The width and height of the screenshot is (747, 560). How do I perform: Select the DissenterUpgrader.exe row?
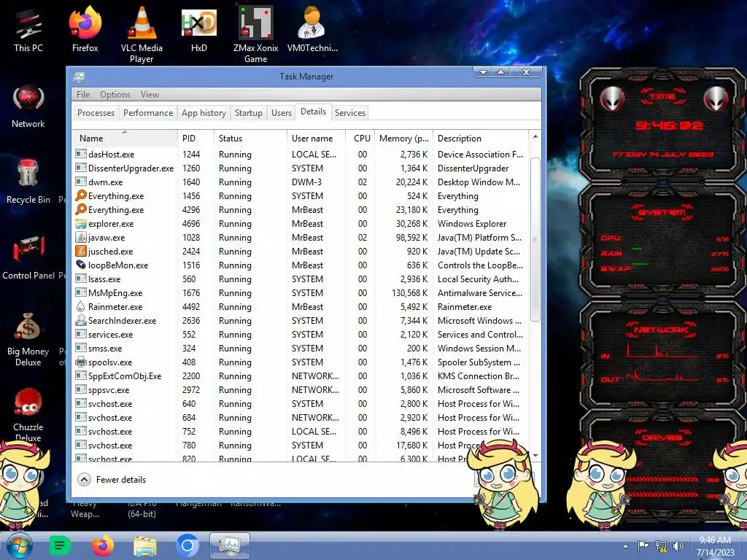click(x=301, y=168)
